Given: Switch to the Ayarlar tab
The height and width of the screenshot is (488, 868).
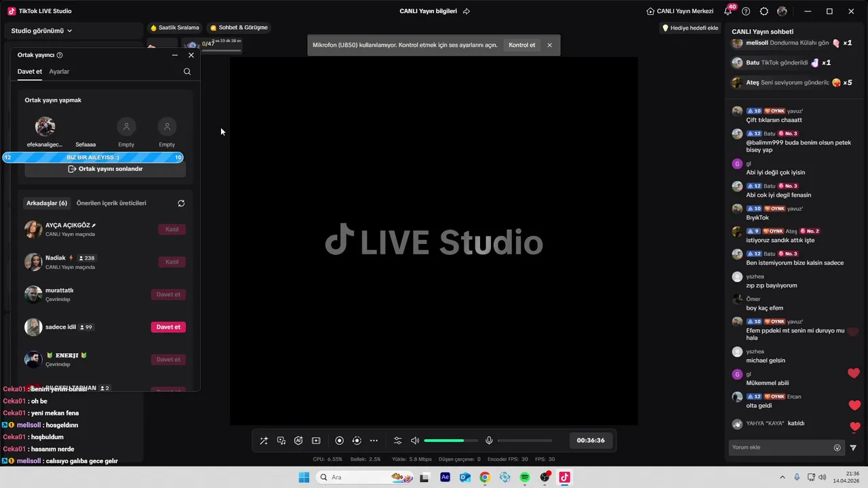Looking at the screenshot, I should [59, 71].
